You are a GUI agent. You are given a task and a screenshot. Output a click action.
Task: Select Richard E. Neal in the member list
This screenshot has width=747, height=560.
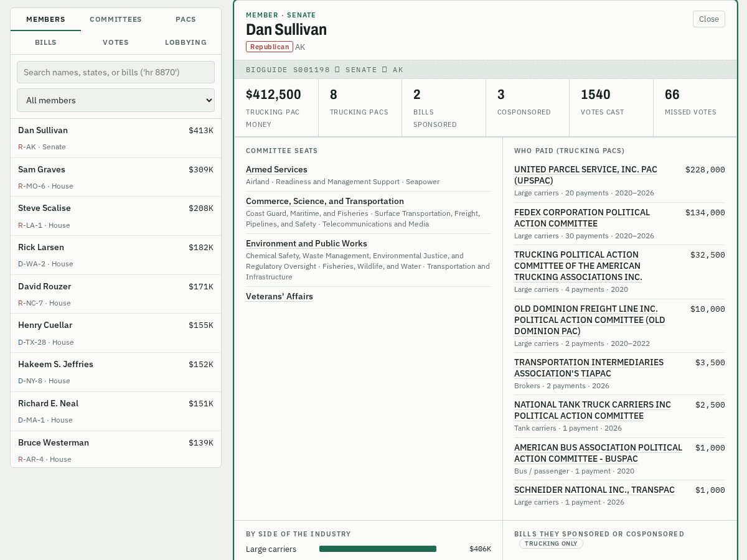click(116, 411)
